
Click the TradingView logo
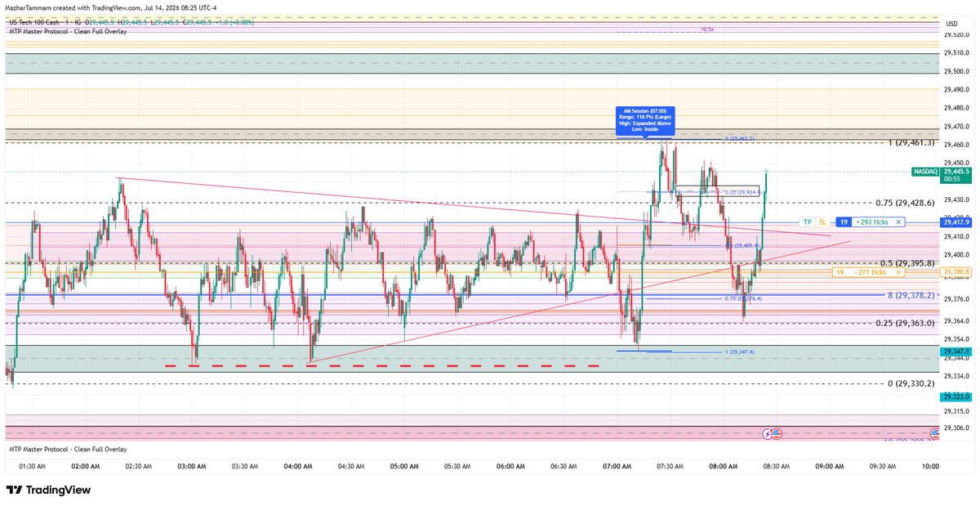click(47, 490)
